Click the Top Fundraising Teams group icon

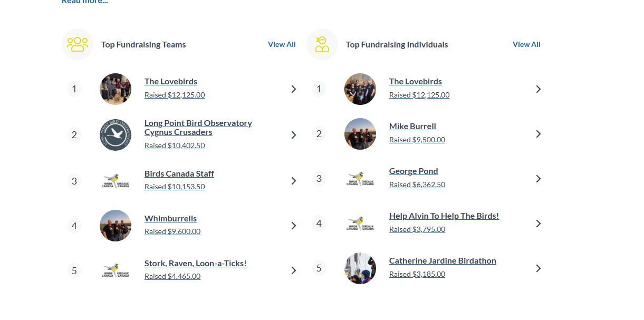[x=78, y=44]
